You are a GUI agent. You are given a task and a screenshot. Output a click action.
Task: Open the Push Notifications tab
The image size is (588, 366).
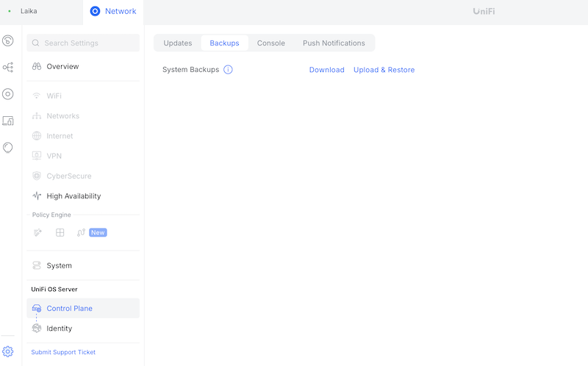[x=334, y=43]
